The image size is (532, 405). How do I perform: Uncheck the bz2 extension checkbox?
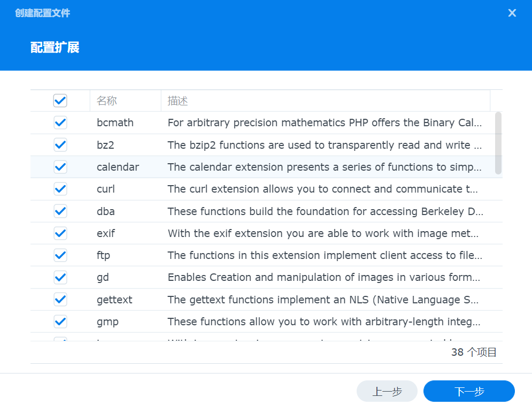[60, 145]
